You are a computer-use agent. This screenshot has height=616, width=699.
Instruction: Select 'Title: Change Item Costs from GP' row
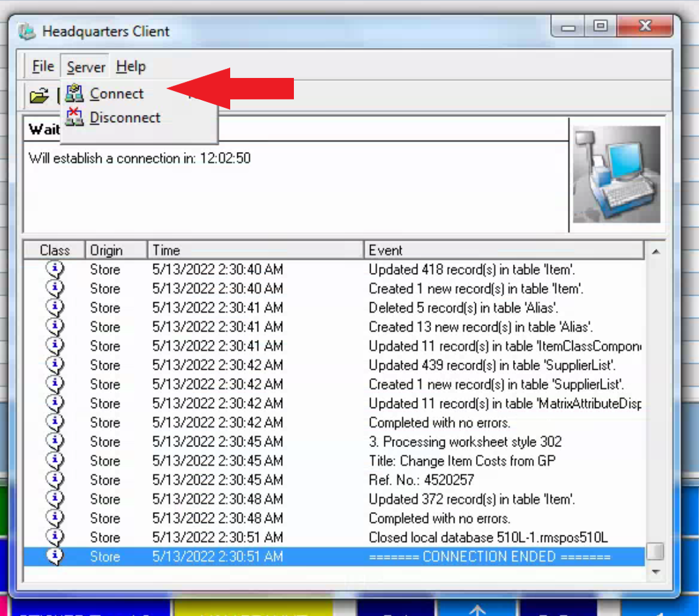click(x=334, y=461)
